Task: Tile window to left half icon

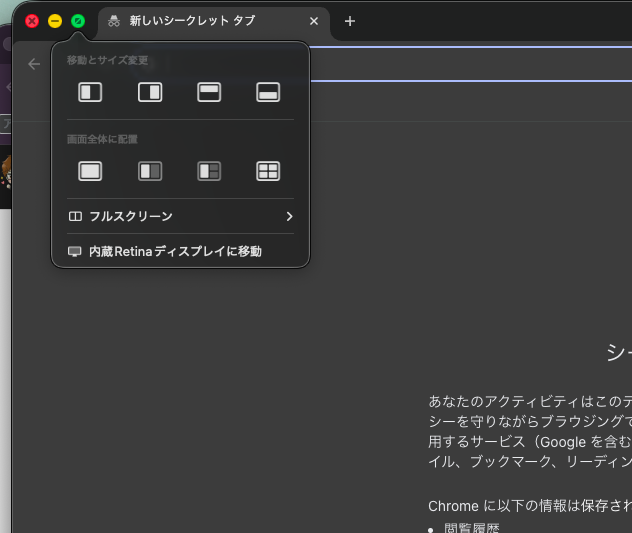Action: coord(90,92)
